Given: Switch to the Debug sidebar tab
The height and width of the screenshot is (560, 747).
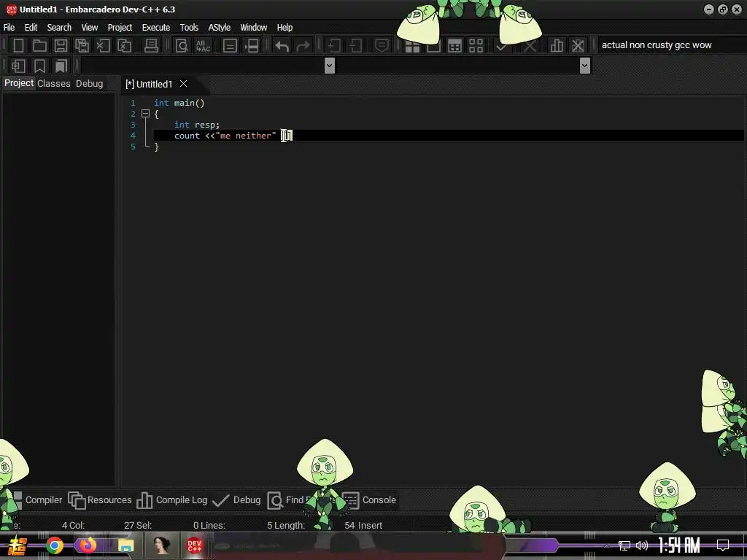Looking at the screenshot, I should tap(89, 83).
